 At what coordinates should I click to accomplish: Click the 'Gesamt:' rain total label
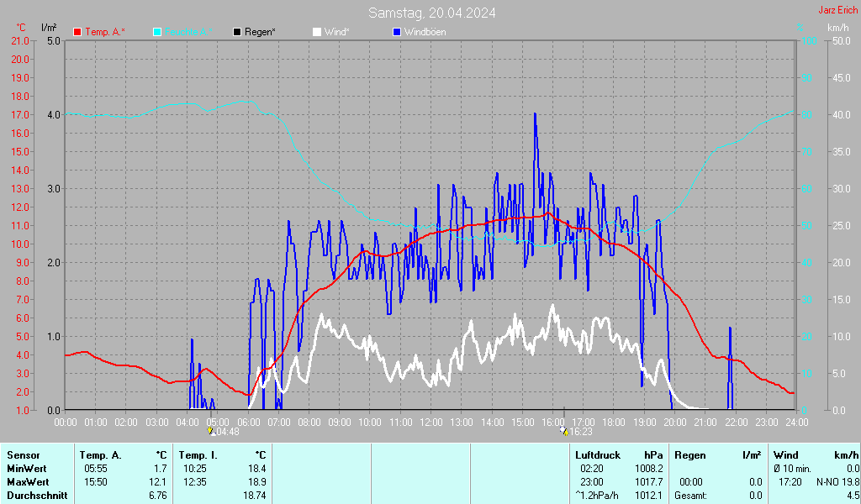(691, 496)
